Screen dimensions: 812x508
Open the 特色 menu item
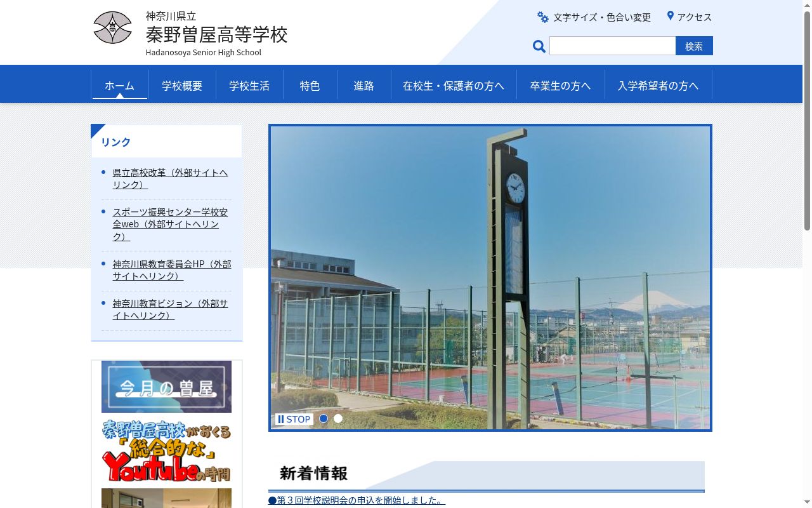point(310,85)
